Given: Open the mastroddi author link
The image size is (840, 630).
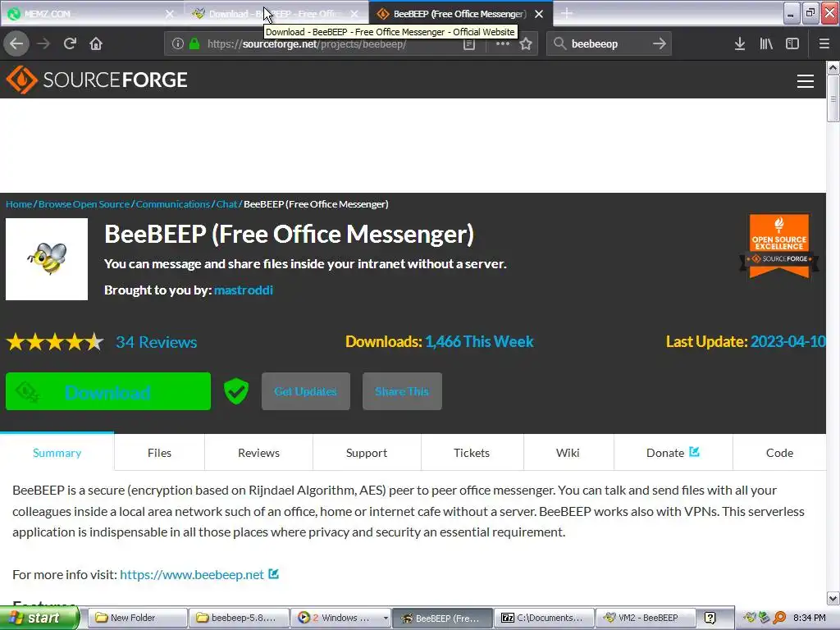Looking at the screenshot, I should coord(243,290).
